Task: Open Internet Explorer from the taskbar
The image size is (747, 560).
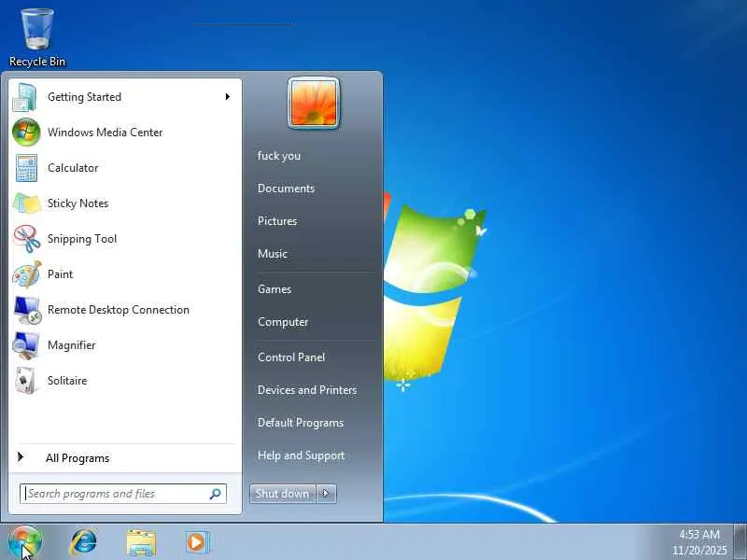Action: [84, 542]
